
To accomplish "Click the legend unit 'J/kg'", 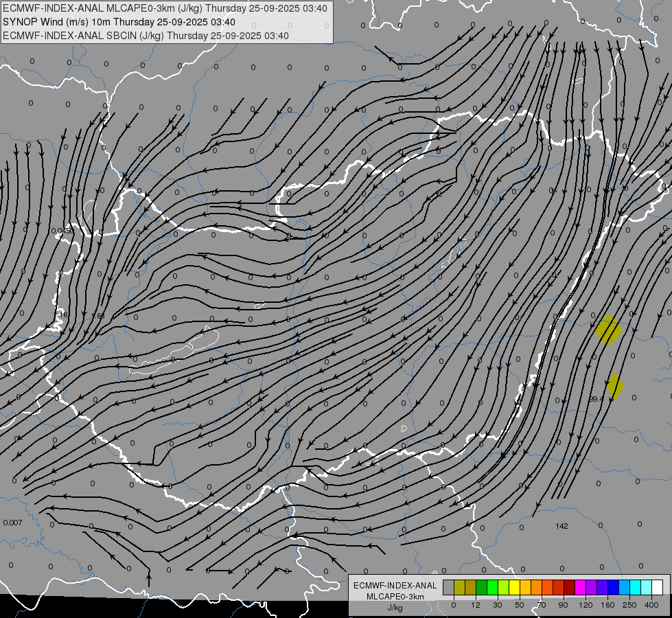I will coord(395,608).
